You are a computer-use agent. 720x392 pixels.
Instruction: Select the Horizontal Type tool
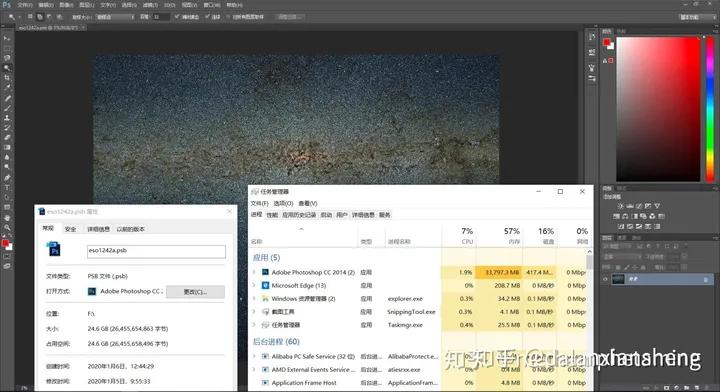coord(6,187)
